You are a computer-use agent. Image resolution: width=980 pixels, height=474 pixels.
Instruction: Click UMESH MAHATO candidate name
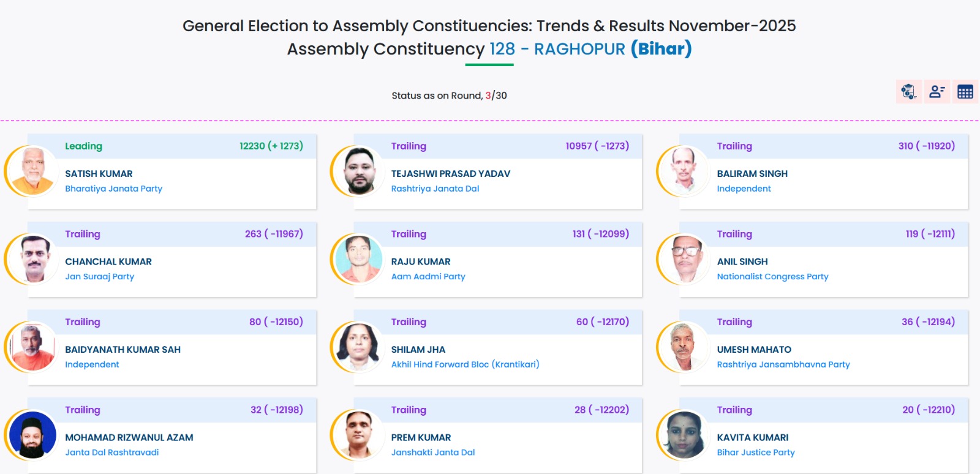(753, 350)
